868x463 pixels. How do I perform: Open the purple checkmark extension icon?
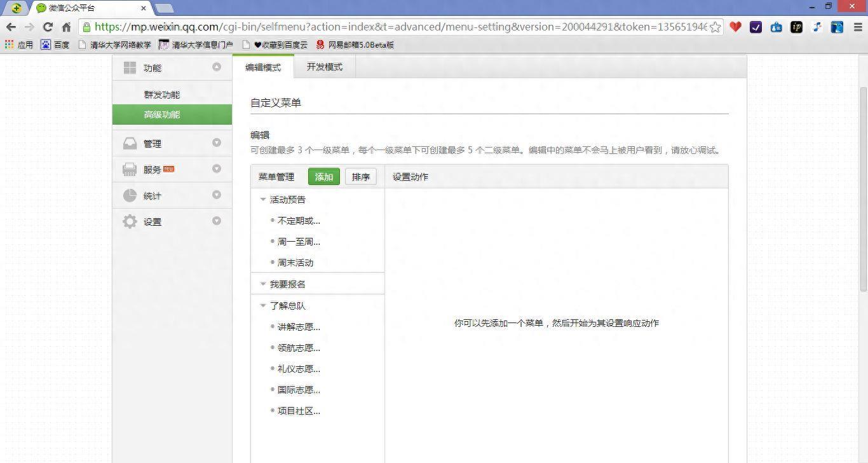pyautogui.click(x=756, y=27)
